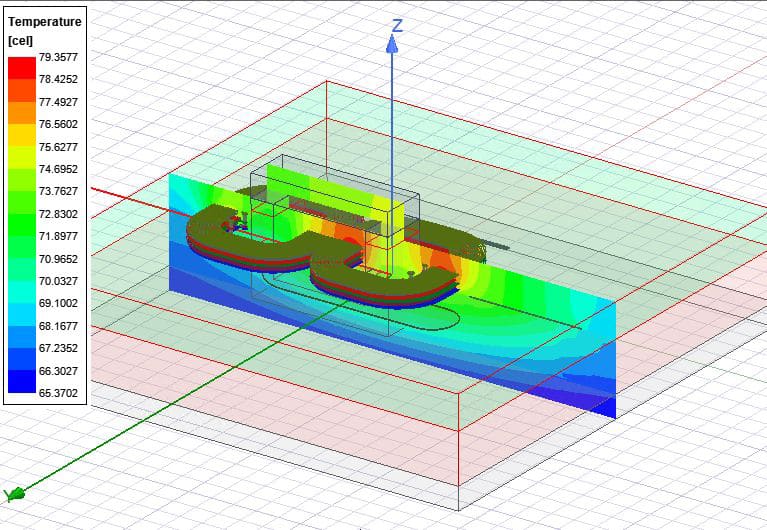Select the 76.5602 legend value
Viewport: 767px width, 530px height.
[x=58, y=124]
